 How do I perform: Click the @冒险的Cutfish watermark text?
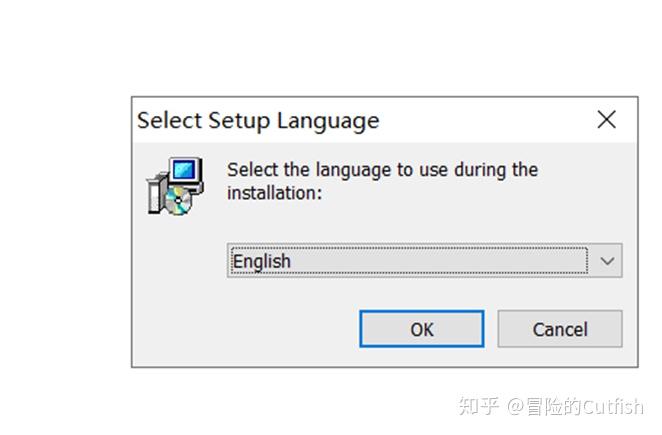(x=575, y=406)
